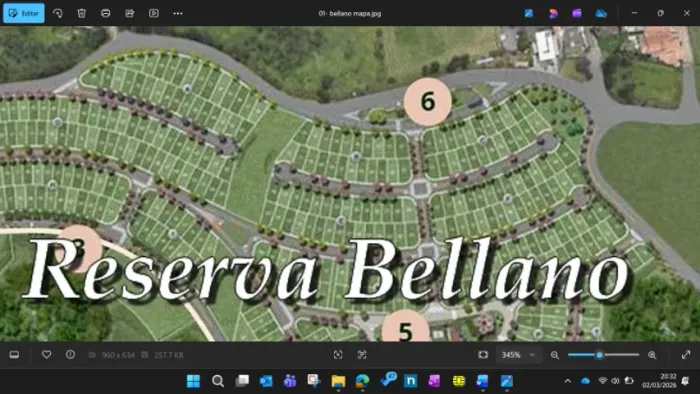The image size is (700, 394).
Task: Enter full screen with the expand arrows
Action: point(686,355)
